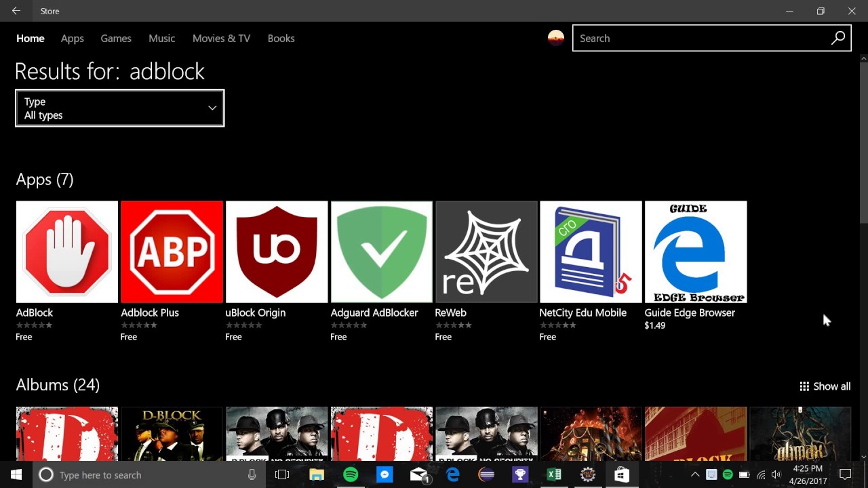Click the Adblock Plus title text
This screenshot has width=868, height=488.
(x=150, y=312)
